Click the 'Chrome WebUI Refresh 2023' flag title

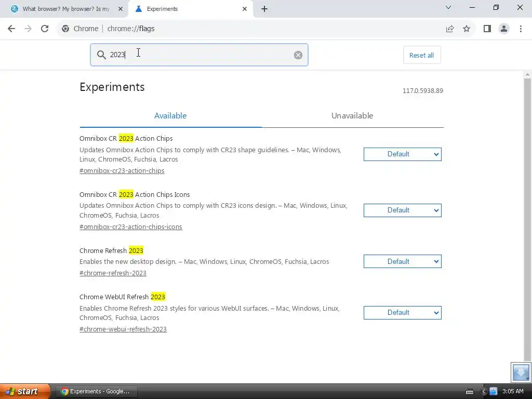tap(123, 297)
